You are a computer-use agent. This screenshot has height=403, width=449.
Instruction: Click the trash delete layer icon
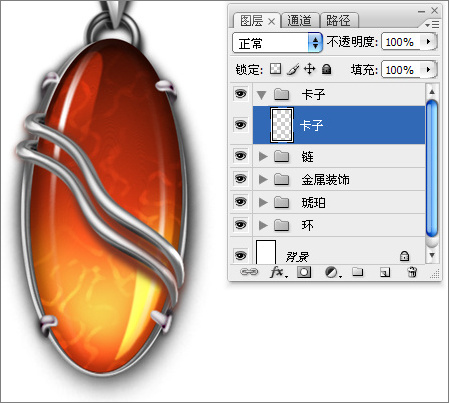(x=412, y=272)
